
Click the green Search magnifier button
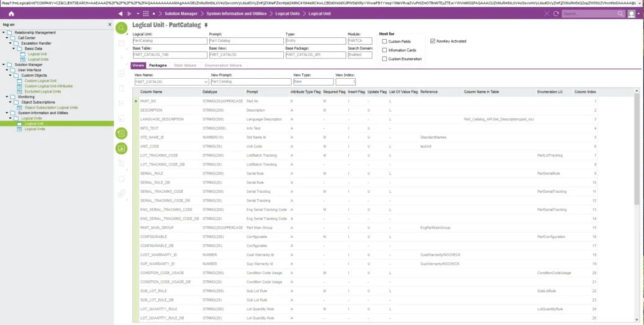point(122,27)
